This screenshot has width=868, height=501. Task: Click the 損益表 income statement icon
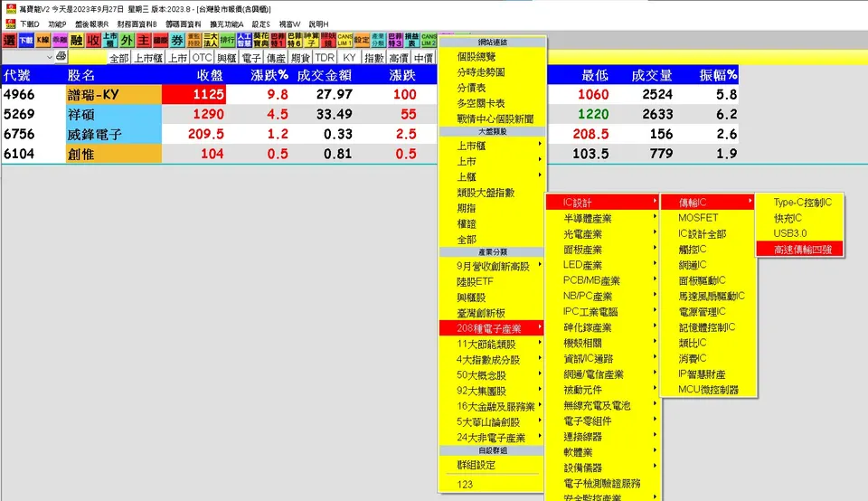[x=412, y=41]
